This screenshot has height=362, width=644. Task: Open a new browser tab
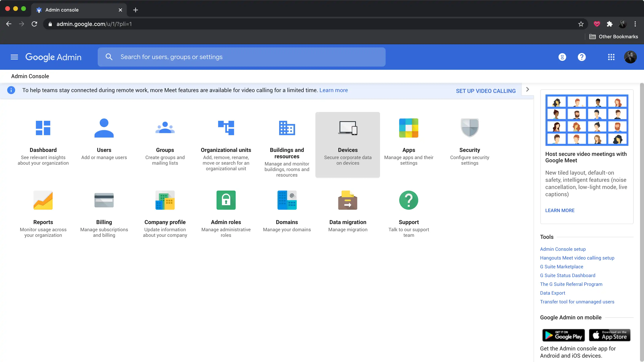pos(136,10)
